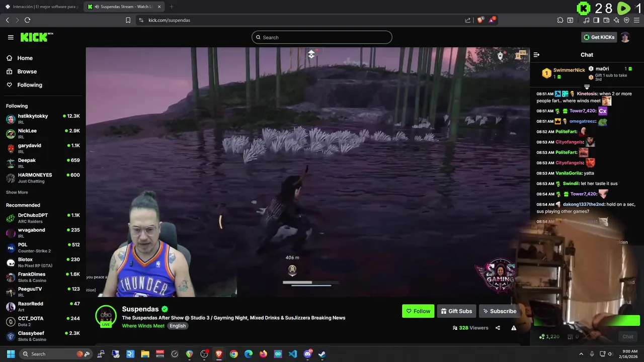Open RazorRedd recommended channel
Image resolution: width=644 pixels, height=362 pixels.
pos(43,307)
